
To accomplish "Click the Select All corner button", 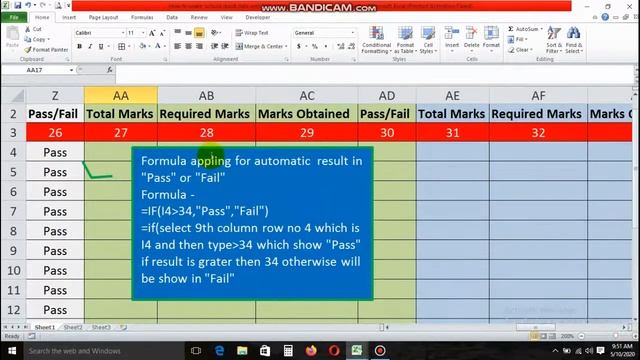I will pyautogui.click(x=13, y=96).
